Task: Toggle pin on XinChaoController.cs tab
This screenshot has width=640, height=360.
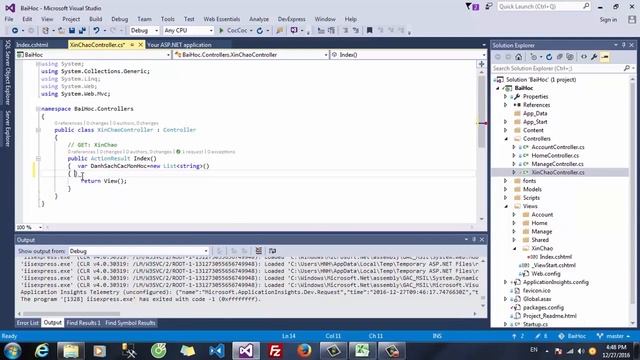Action: point(132,44)
